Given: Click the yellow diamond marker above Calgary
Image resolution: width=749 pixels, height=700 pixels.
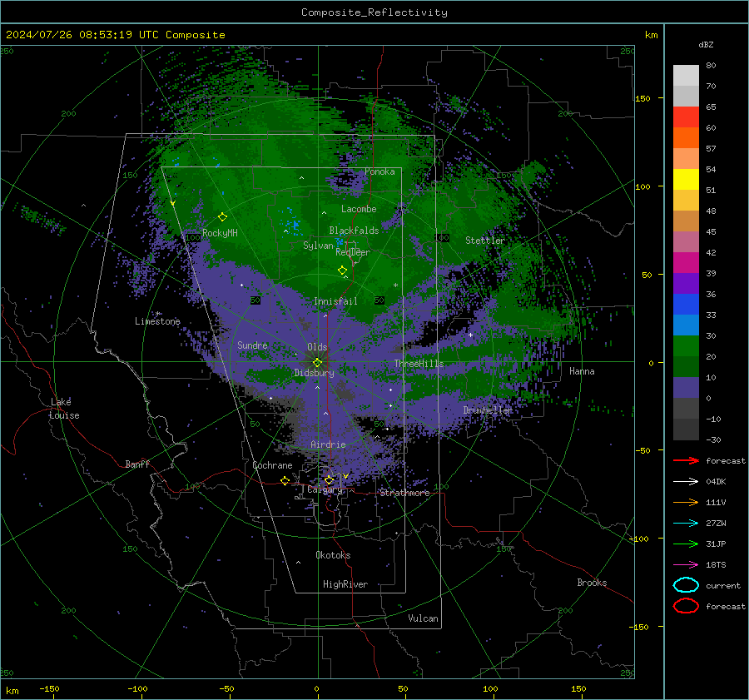Looking at the screenshot, I should 329,479.
